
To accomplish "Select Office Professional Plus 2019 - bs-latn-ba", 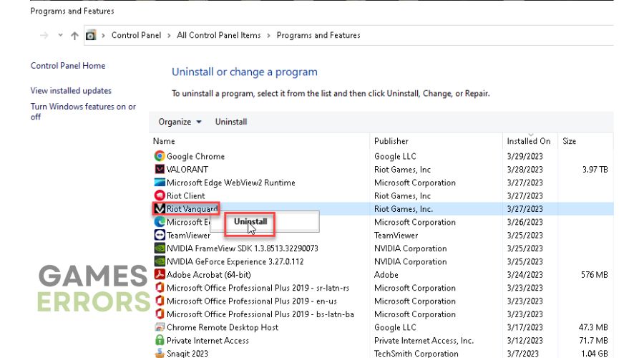I will [260, 314].
